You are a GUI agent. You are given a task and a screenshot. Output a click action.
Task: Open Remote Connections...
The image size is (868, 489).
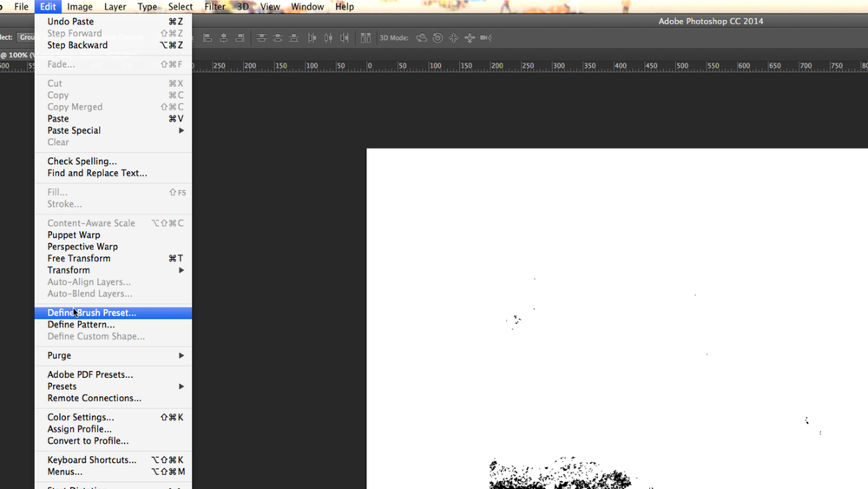113,398
